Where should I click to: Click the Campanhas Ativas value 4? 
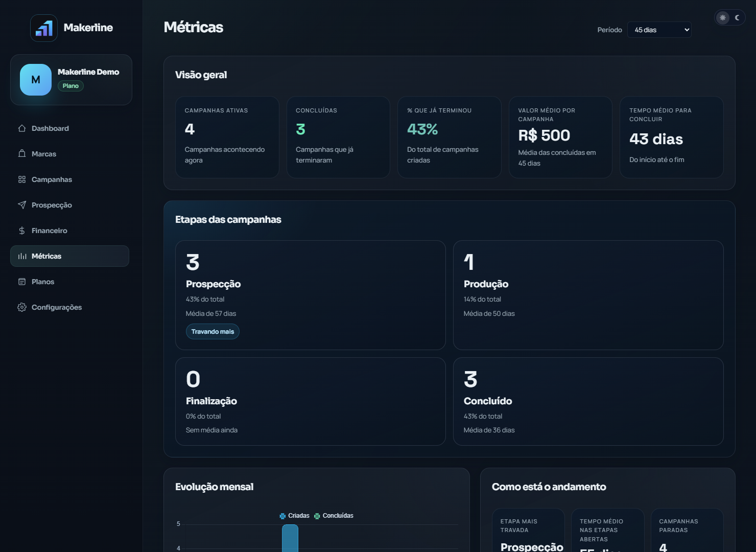(x=190, y=129)
